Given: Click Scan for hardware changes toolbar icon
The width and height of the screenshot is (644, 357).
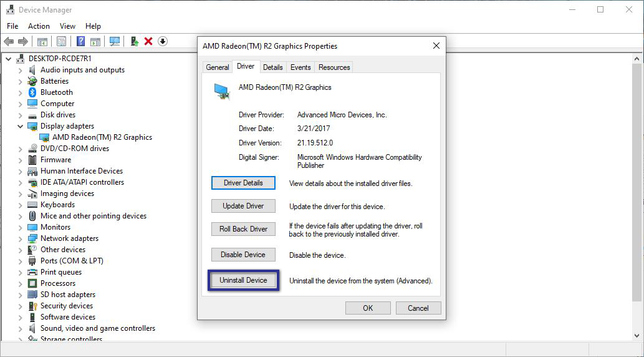Looking at the screenshot, I should 115,41.
